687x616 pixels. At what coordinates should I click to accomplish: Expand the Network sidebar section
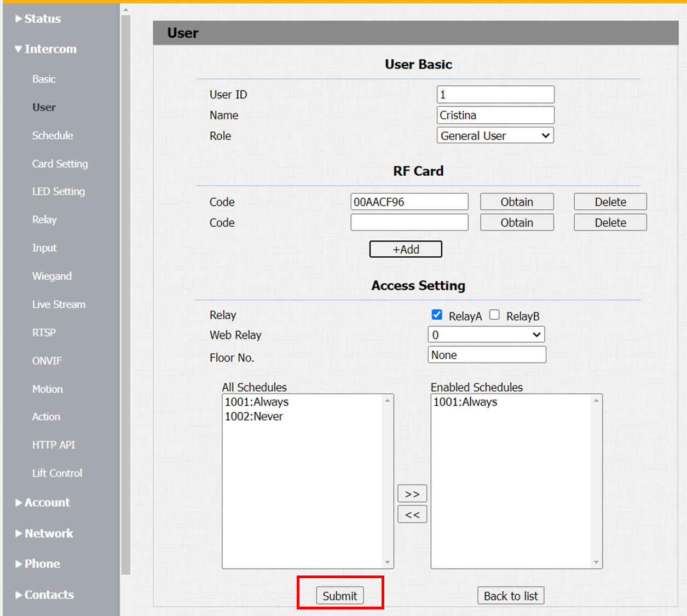point(44,533)
